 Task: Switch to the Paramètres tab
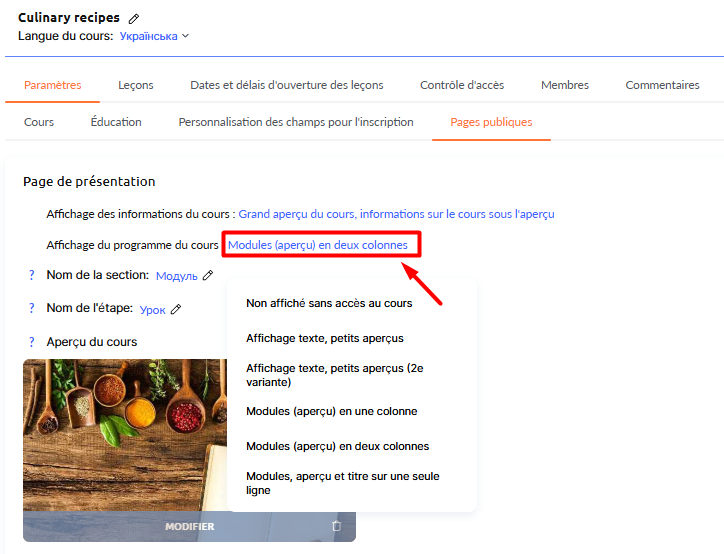[53, 85]
